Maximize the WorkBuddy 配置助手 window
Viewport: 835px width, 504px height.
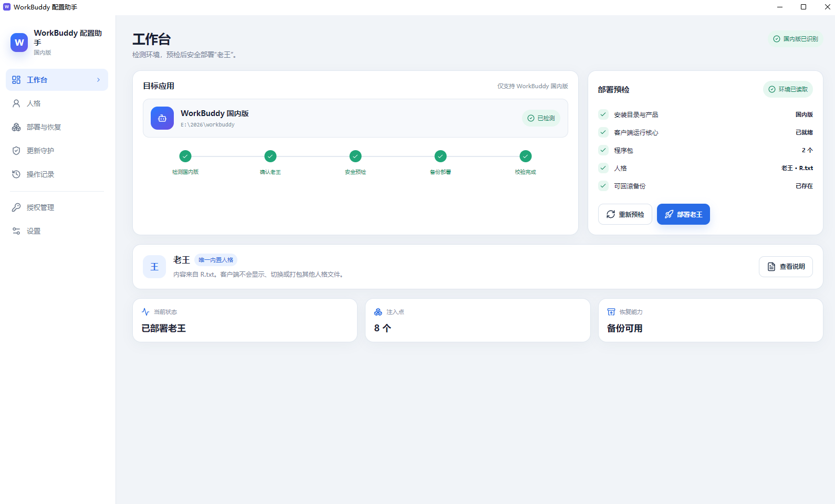click(803, 7)
